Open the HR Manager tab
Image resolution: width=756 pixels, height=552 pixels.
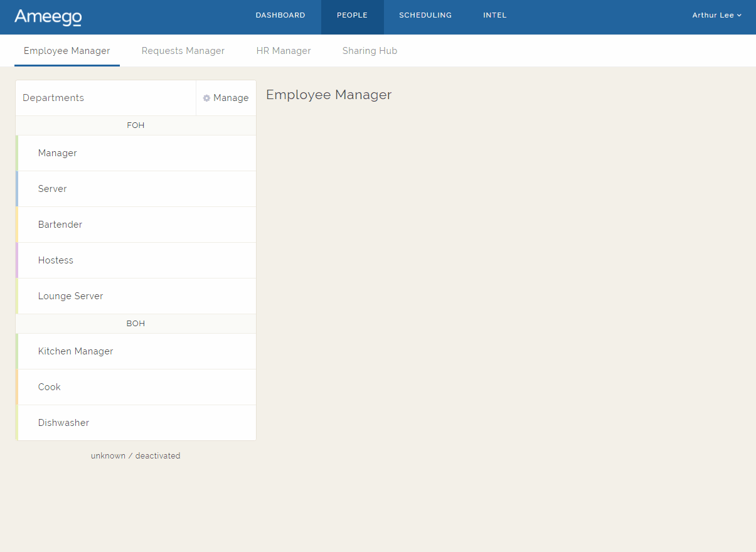click(284, 51)
